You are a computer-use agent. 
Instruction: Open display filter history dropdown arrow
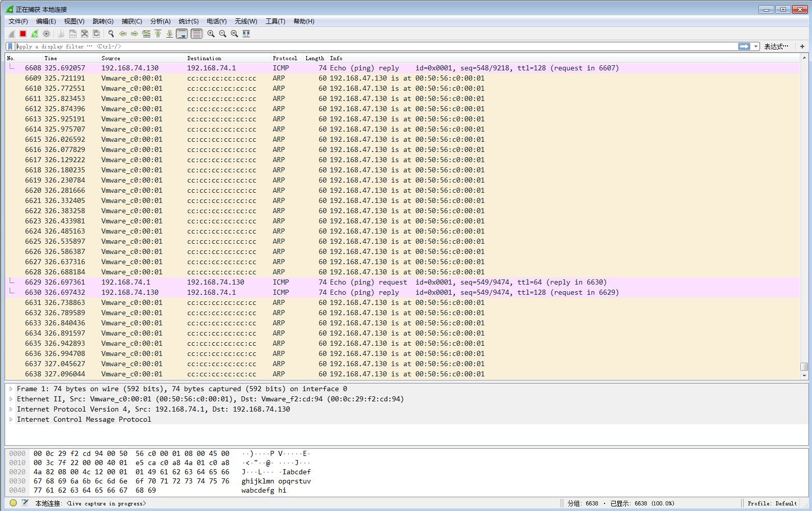pos(756,46)
